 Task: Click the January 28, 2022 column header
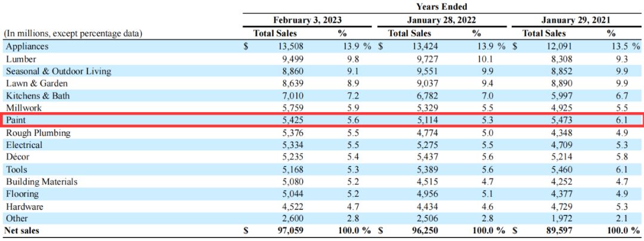pyautogui.click(x=441, y=20)
